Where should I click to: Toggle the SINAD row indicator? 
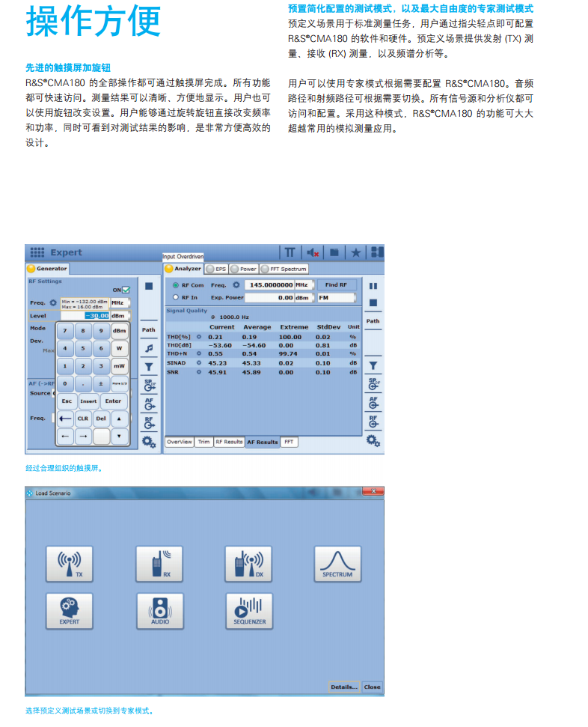point(199,362)
